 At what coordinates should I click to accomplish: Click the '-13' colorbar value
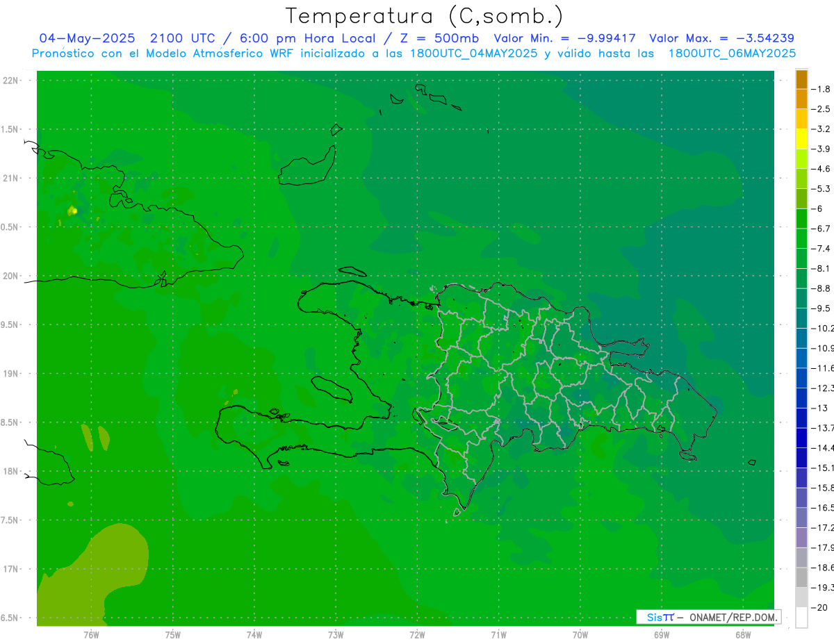819,408
